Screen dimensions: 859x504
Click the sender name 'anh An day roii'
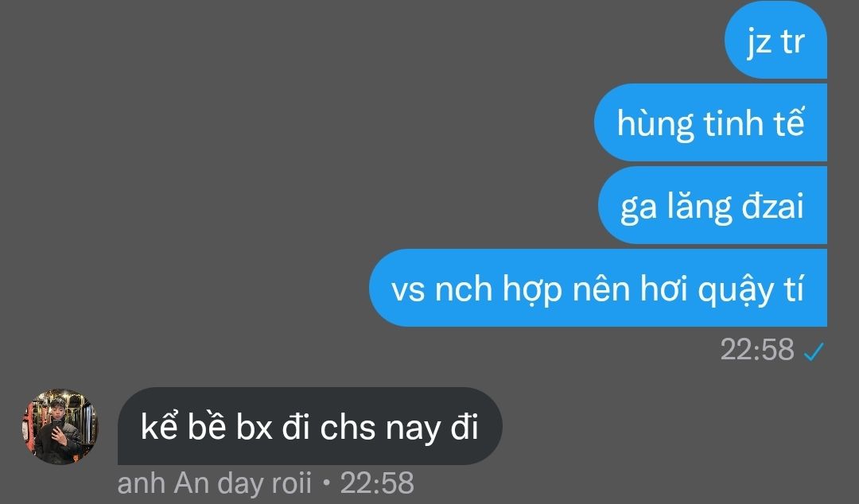coord(215,484)
